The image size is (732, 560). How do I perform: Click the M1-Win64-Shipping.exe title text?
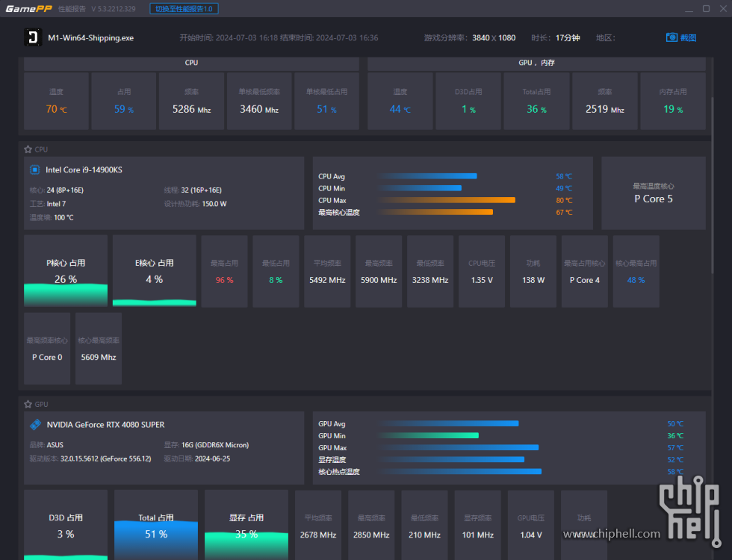pyautogui.click(x=90, y=38)
